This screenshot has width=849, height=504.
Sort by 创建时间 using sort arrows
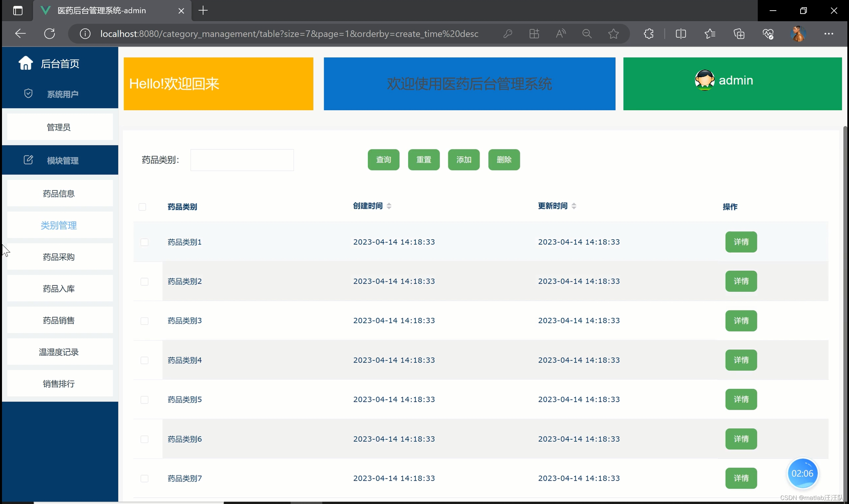click(389, 206)
